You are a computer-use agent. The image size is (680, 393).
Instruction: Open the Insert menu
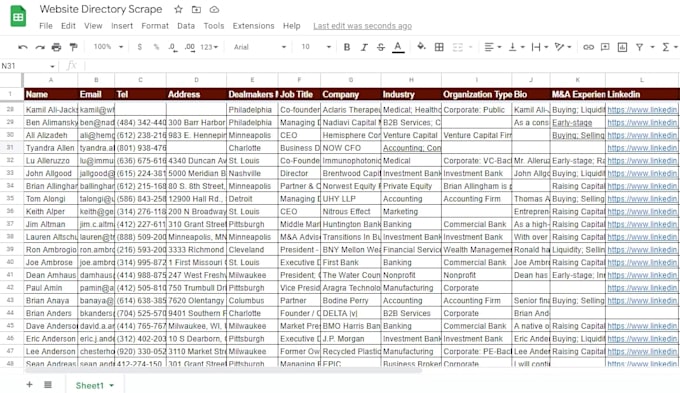point(122,26)
